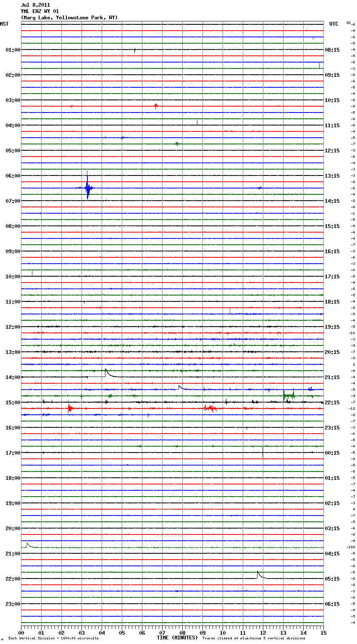Select the minute 15 x-axis tick label
This screenshot has height=644, width=357.
(323, 633)
